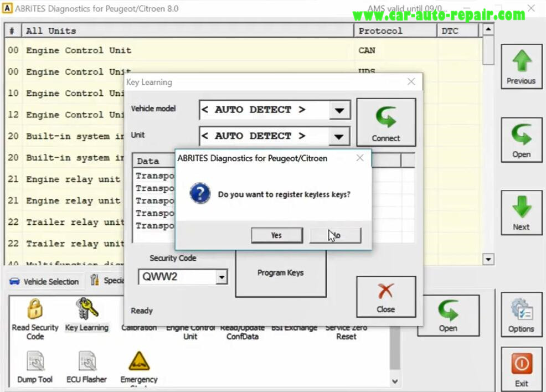Click the scroll down arrow in functions panel
This screenshot has width=546, height=392.
coord(394,381)
